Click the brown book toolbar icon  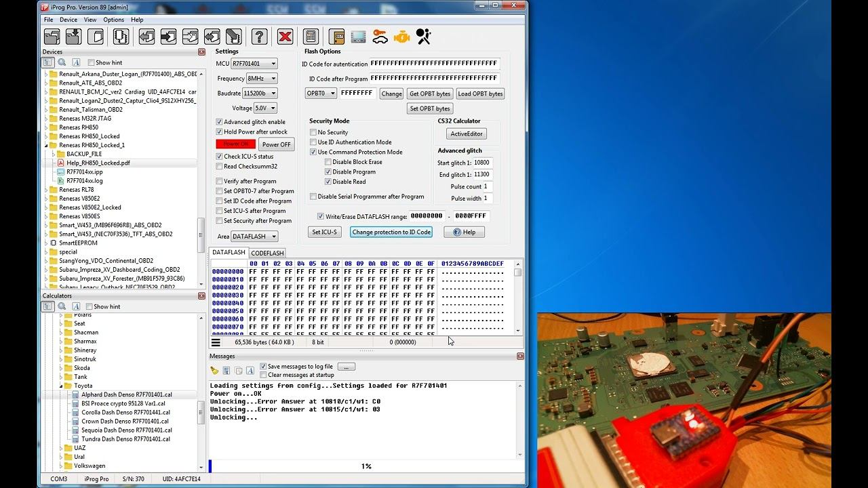coord(336,37)
